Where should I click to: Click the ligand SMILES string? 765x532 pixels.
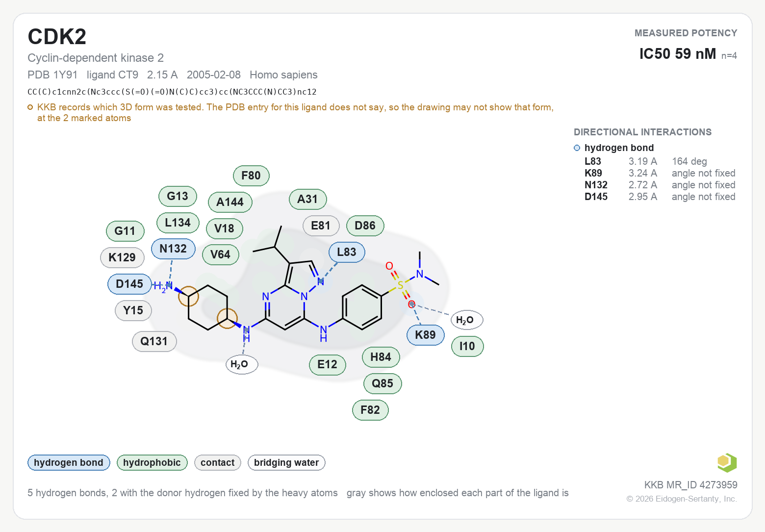172,92
